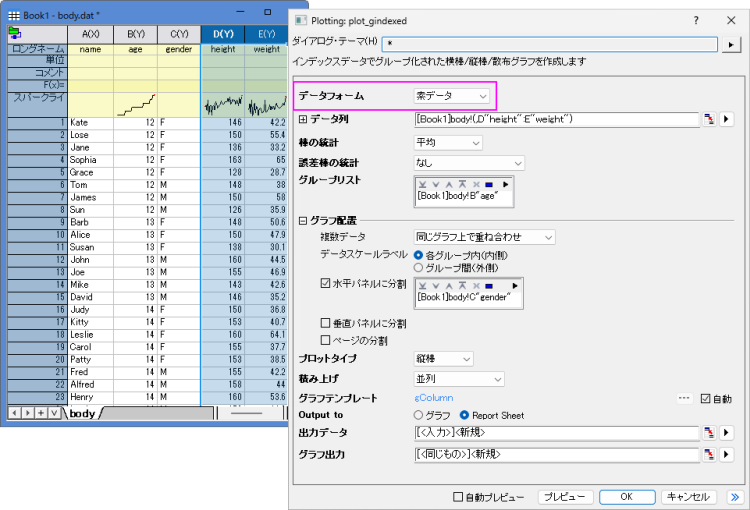
Task: Click the プレビュー button
Action: (565, 497)
